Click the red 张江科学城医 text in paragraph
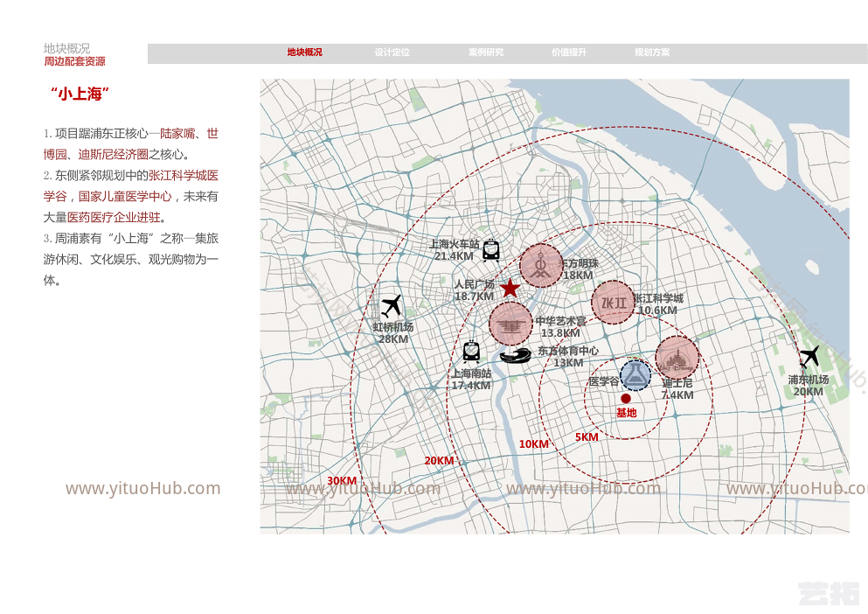This screenshot has width=868, height=614. 184,176
